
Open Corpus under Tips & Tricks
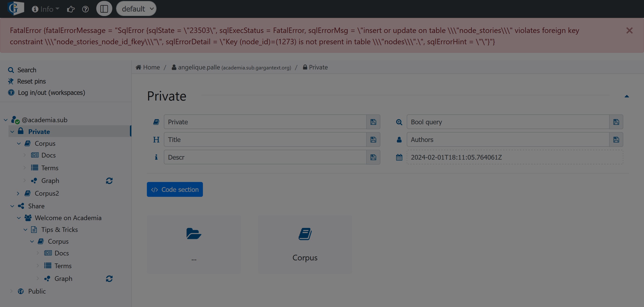click(x=58, y=241)
